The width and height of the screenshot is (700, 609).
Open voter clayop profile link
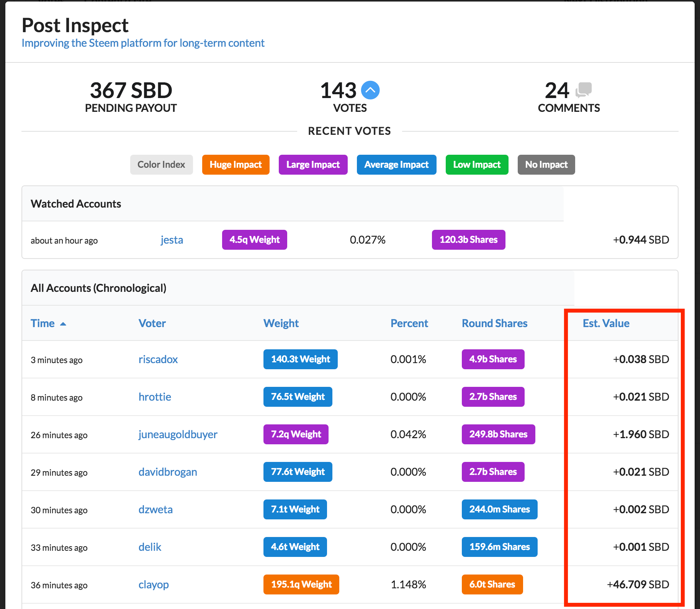click(x=154, y=584)
